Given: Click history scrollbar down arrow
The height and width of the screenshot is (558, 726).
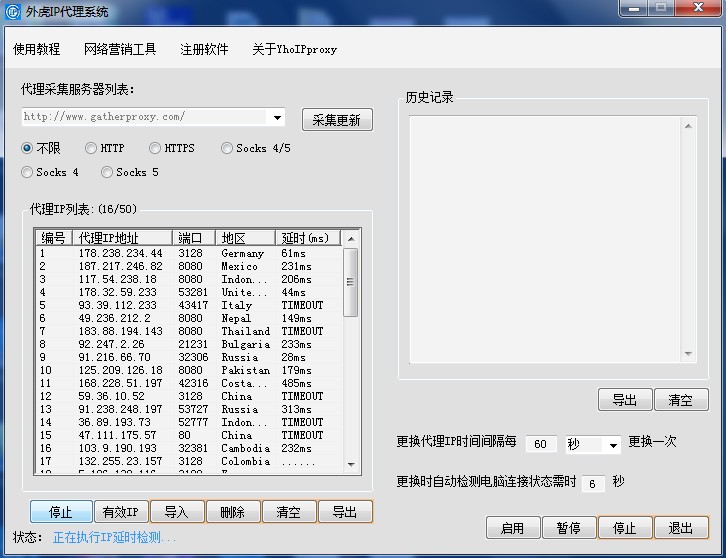Looking at the screenshot, I should (688, 354).
